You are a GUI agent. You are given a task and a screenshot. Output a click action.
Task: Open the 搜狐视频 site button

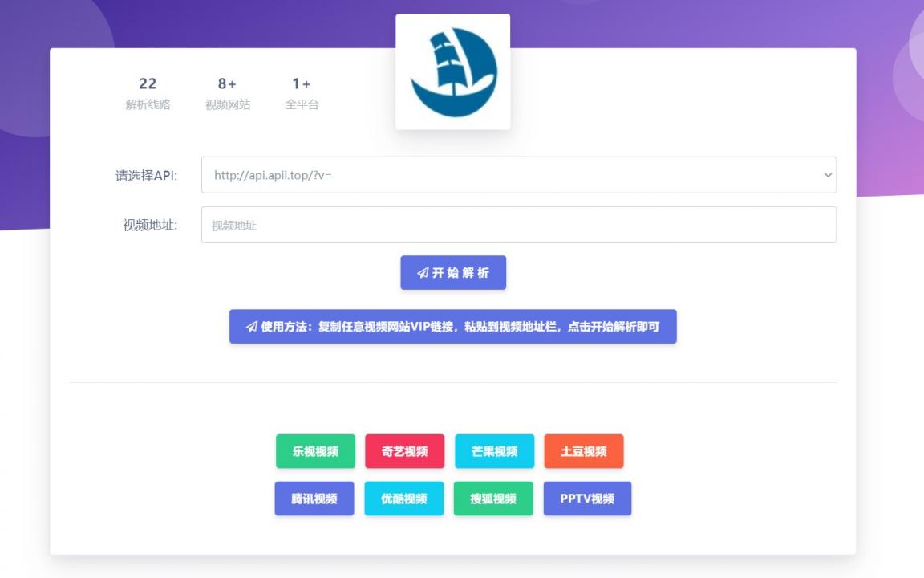(x=493, y=499)
